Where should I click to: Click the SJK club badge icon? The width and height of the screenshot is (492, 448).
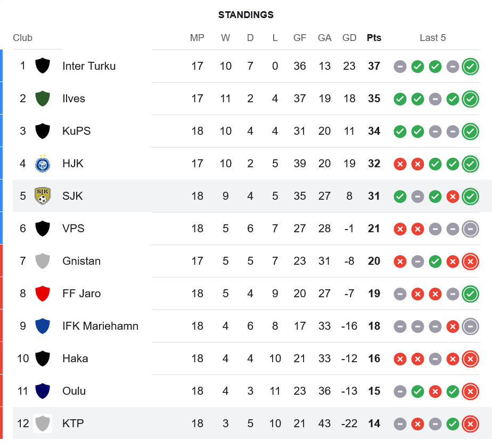tap(43, 196)
